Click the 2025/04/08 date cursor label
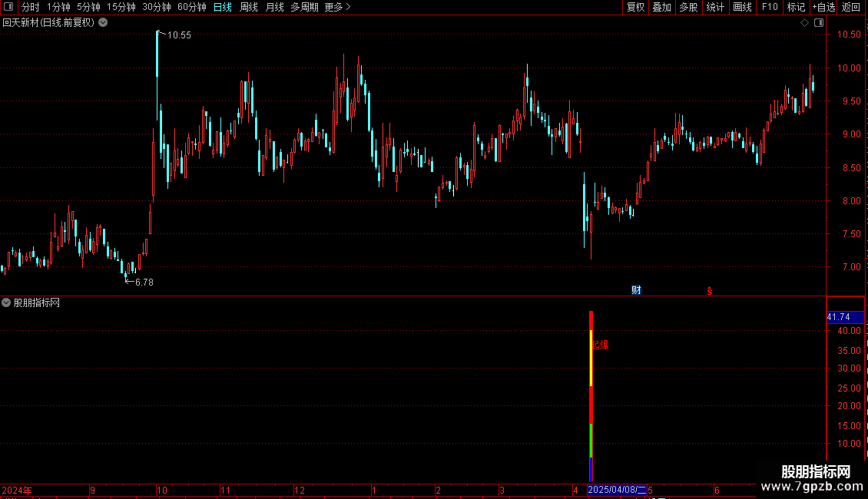 pos(617,490)
